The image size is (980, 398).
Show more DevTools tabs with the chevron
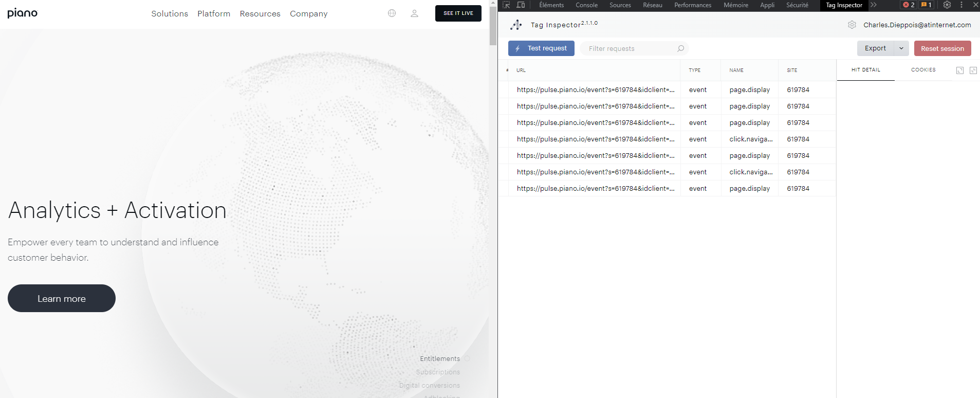tap(874, 5)
